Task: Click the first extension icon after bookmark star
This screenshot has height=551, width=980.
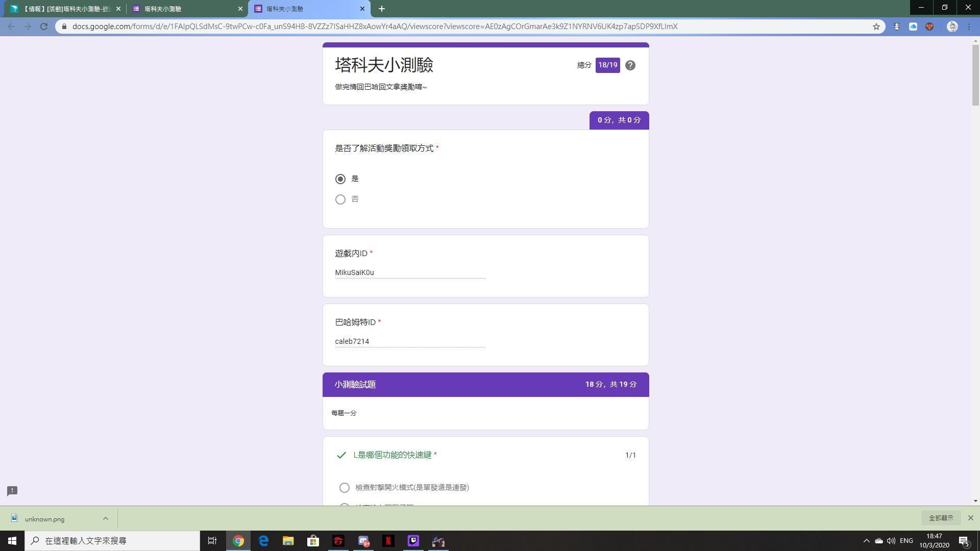Action: pos(897,27)
